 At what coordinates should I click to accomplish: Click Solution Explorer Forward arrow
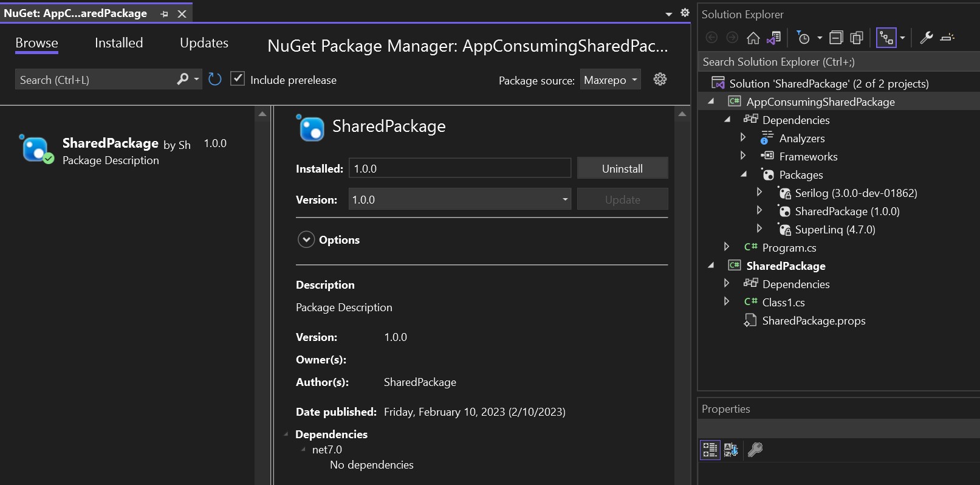733,38
